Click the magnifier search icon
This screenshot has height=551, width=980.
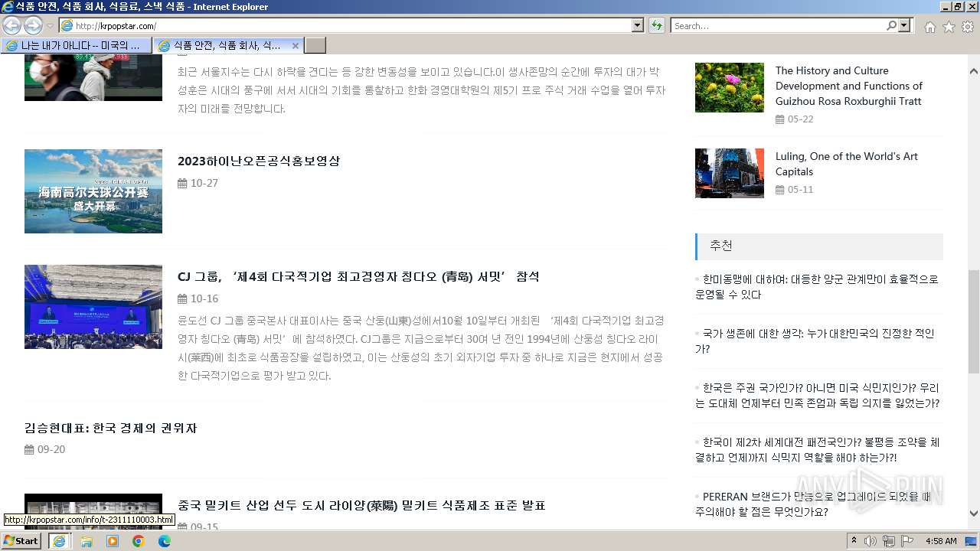click(x=892, y=26)
